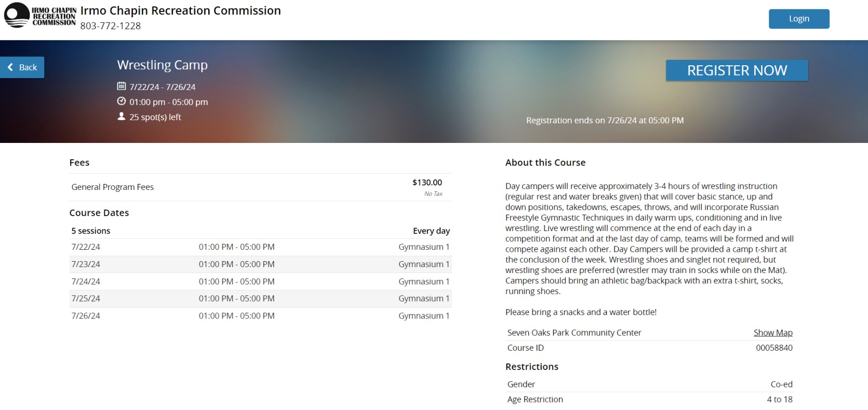Click the phone number 803-772-1228
Screen dimensions: 868x410
pyautogui.click(x=110, y=26)
